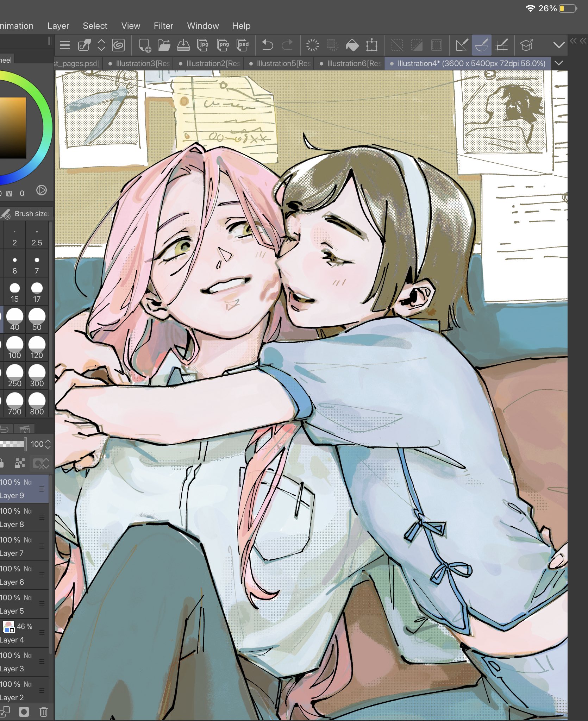Expand the command bar overflow chevron
The height and width of the screenshot is (721, 588).
[559, 45]
